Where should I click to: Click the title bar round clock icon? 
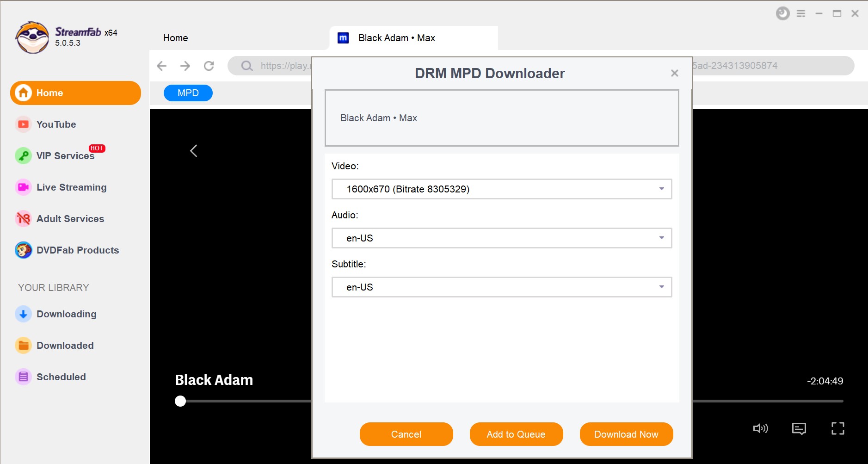782,13
